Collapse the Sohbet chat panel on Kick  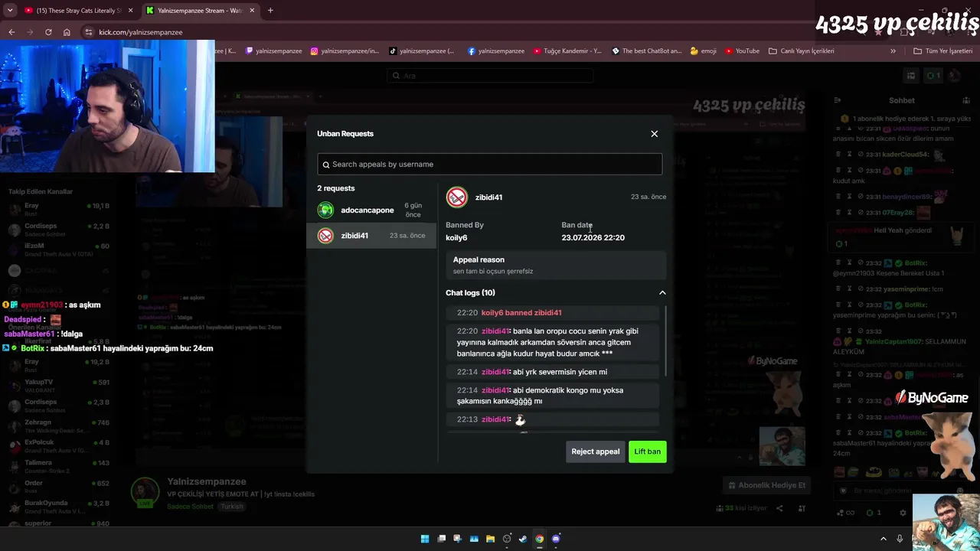point(837,100)
